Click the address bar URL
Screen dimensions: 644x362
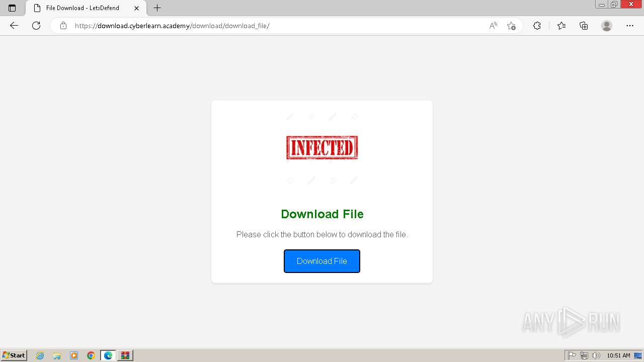(172, 26)
